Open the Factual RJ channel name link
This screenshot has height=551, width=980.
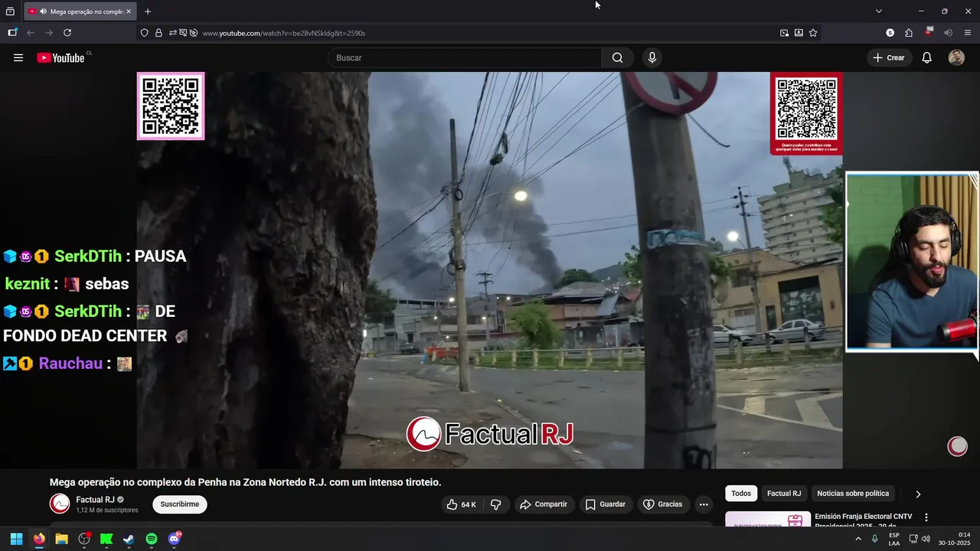(95, 500)
